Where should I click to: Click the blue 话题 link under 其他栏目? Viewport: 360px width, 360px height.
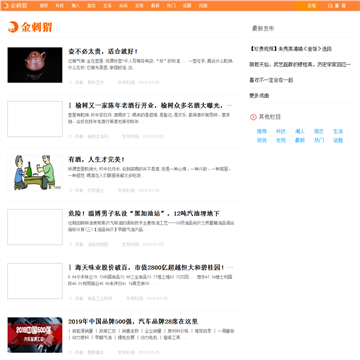[338, 140]
